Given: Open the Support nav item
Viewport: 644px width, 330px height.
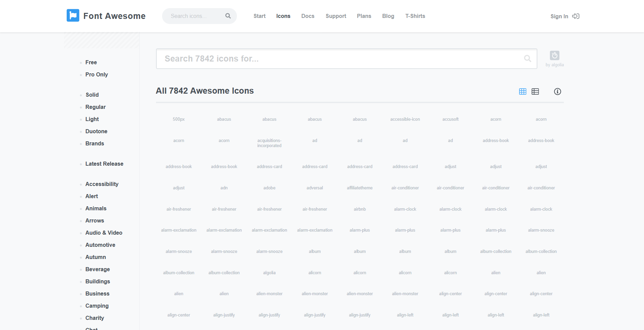Looking at the screenshot, I should click(x=336, y=16).
